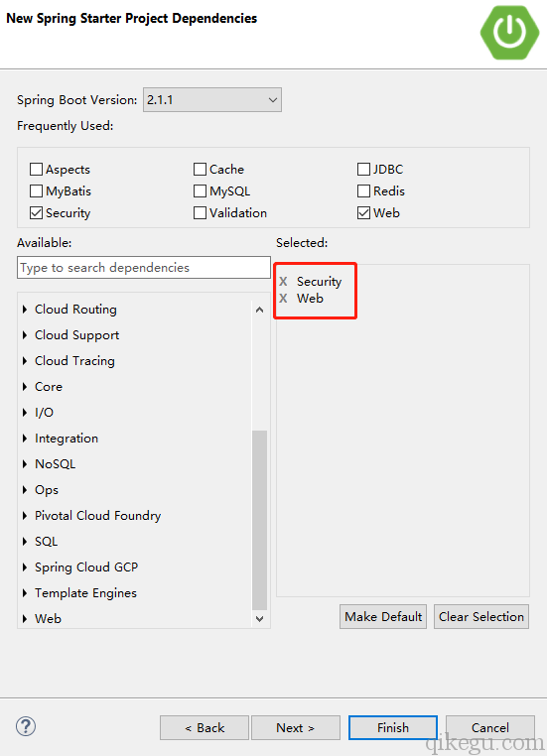Viewport: 547px width, 756px height.
Task: Remove Security with its X icon
Action: click(x=283, y=281)
